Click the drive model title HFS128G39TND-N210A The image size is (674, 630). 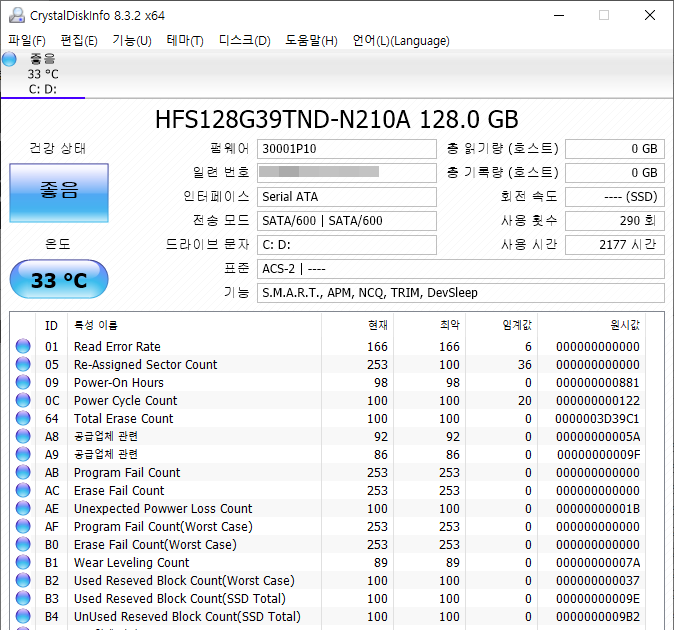click(x=337, y=119)
